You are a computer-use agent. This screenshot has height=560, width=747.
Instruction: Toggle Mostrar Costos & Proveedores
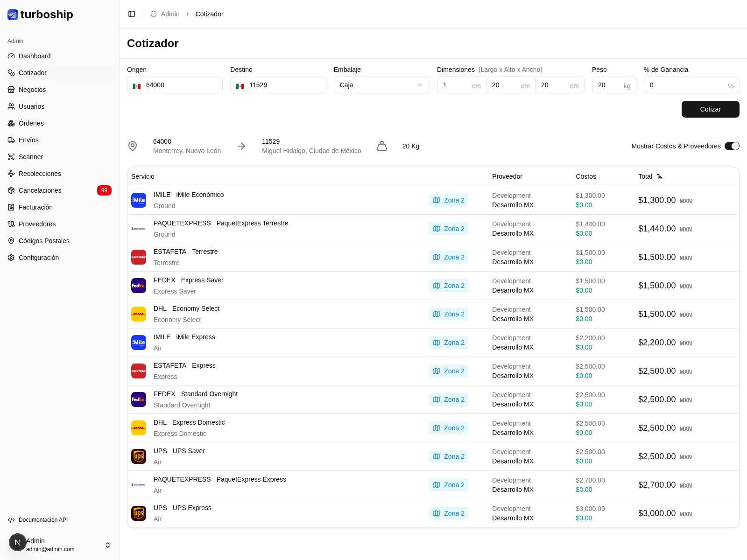coord(732,146)
